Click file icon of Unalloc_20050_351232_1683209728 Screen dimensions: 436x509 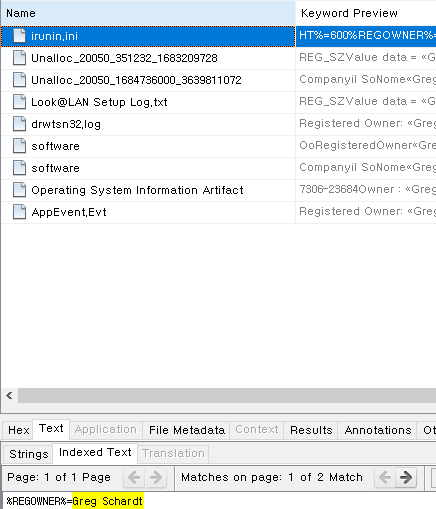19,58
